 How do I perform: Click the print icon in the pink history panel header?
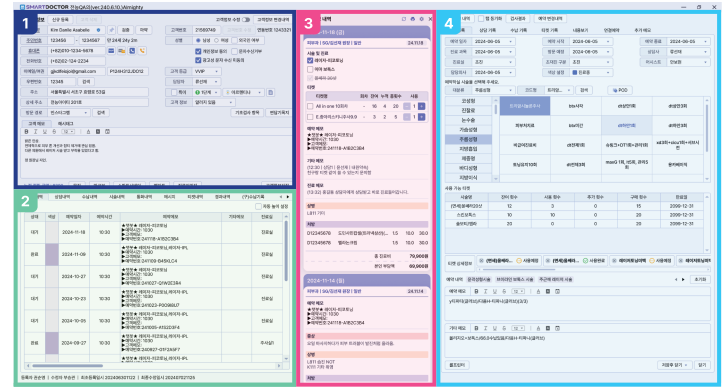point(413,19)
